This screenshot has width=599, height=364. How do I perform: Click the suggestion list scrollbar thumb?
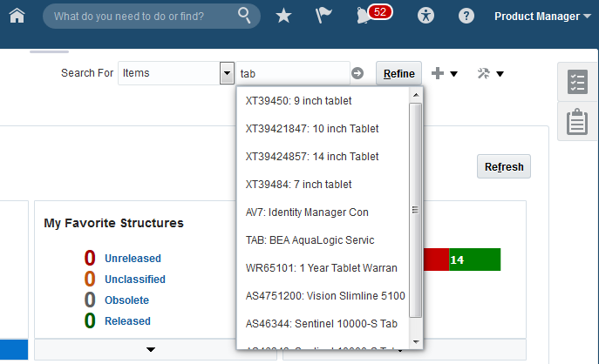pos(416,210)
